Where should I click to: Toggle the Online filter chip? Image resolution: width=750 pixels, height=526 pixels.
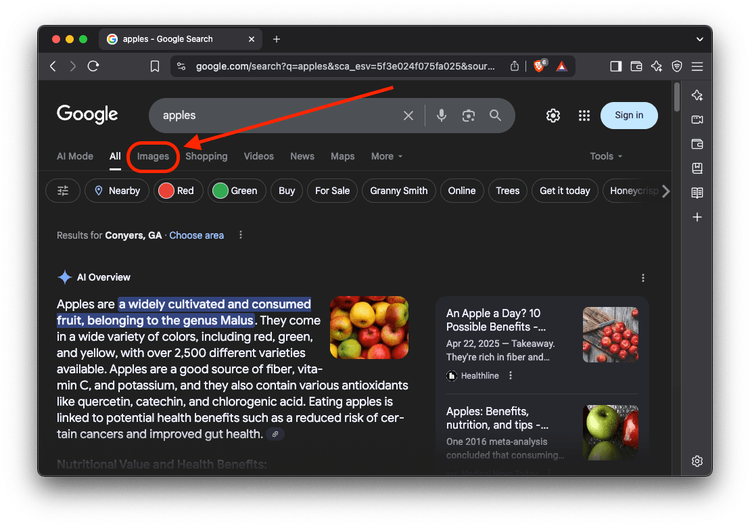point(462,191)
